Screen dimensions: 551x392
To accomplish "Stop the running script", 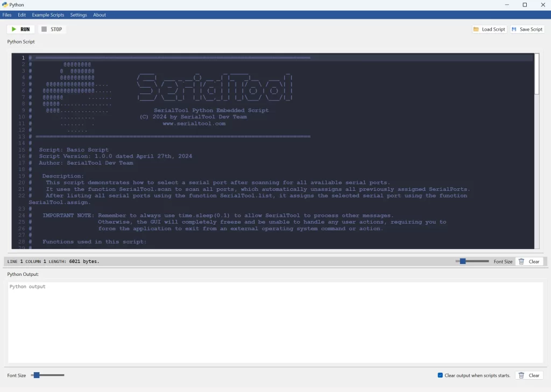I will pos(52,29).
